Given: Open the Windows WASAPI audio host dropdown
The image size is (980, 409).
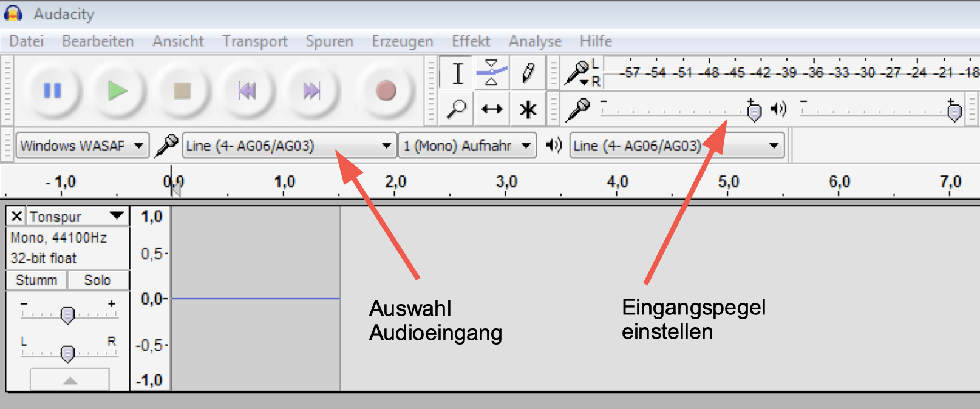Looking at the screenshot, I should click(83, 146).
